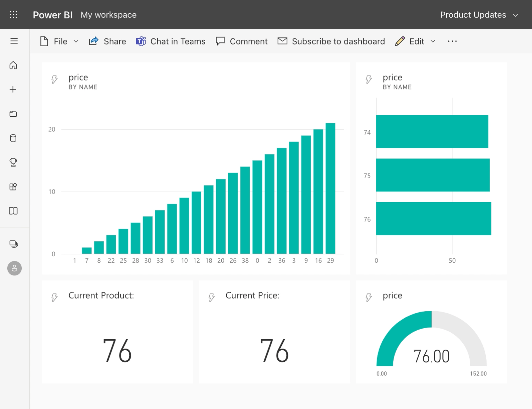Click the Create plus icon
The image size is (532, 409).
(13, 90)
